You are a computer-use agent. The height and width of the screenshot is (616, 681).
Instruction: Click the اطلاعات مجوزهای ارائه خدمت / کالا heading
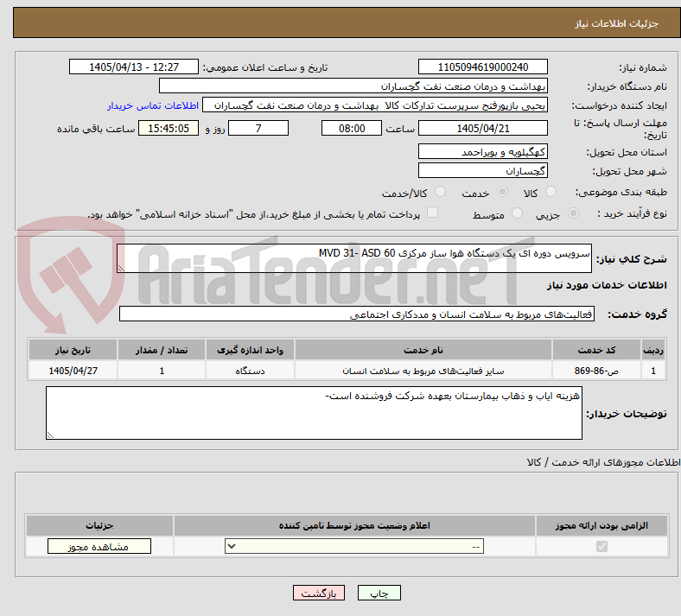pos(604,462)
